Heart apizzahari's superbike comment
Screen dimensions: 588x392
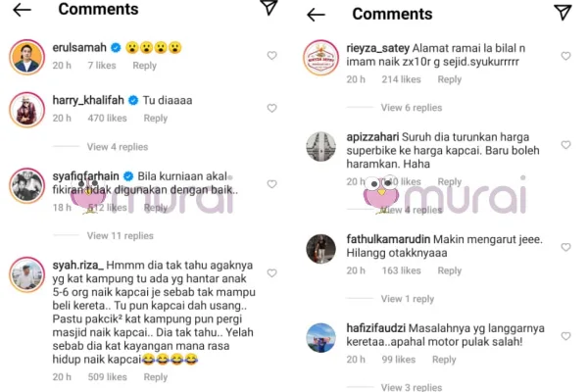(x=565, y=145)
